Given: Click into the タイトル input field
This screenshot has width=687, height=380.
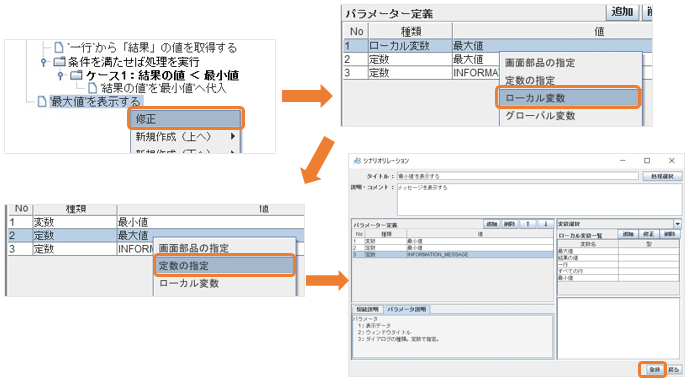Looking at the screenshot, I should [518, 176].
